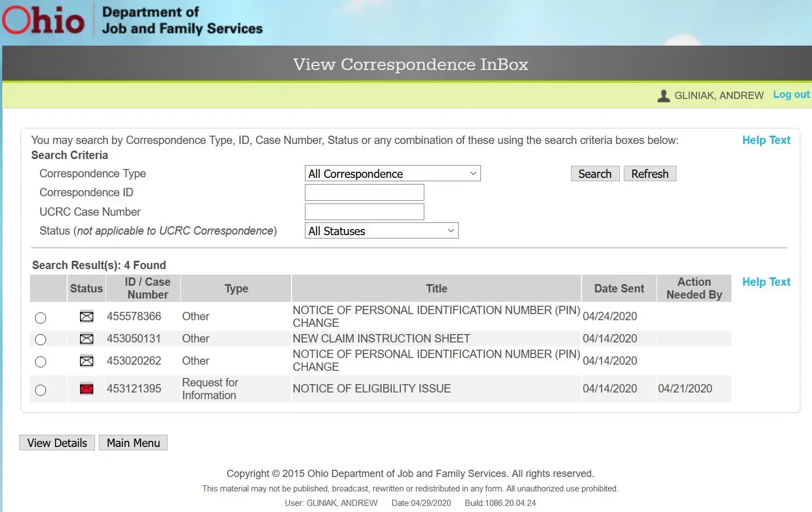Click the Search button
812x512 pixels.
(594, 174)
